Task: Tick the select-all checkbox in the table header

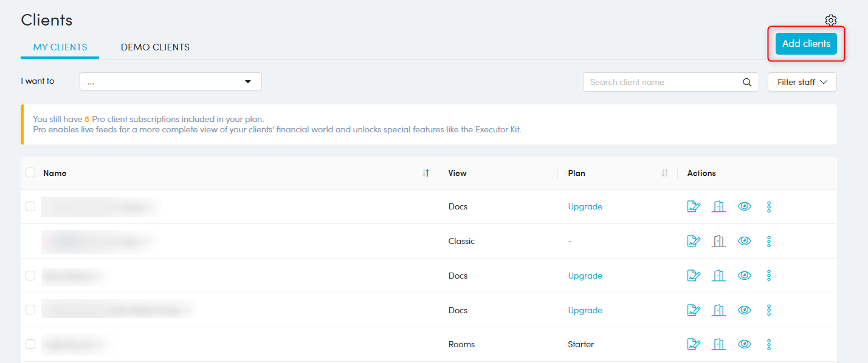Action: [30, 173]
